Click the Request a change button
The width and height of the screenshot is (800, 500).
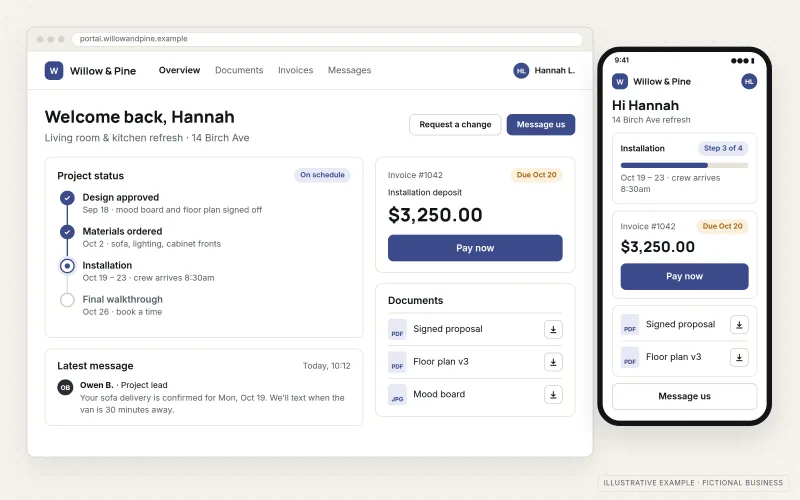pyautogui.click(x=455, y=124)
